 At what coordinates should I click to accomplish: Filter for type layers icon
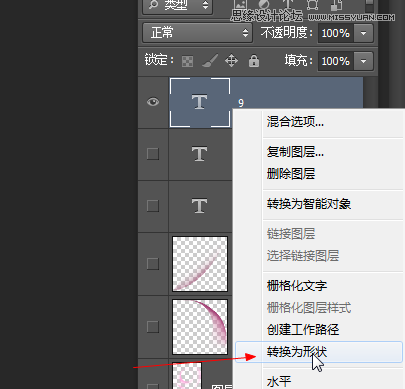click(x=288, y=4)
